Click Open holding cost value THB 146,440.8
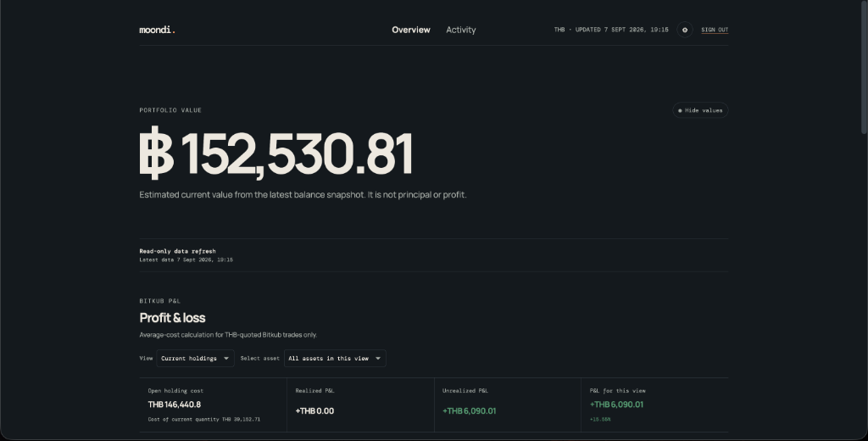Viewport: 868px width, 441px height. 175,405
